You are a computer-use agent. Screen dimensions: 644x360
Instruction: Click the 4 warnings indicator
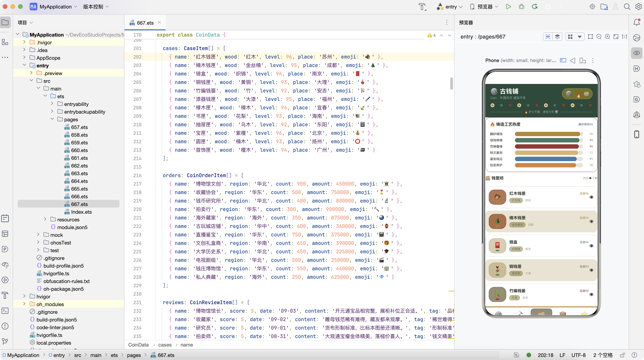point(432,35)
